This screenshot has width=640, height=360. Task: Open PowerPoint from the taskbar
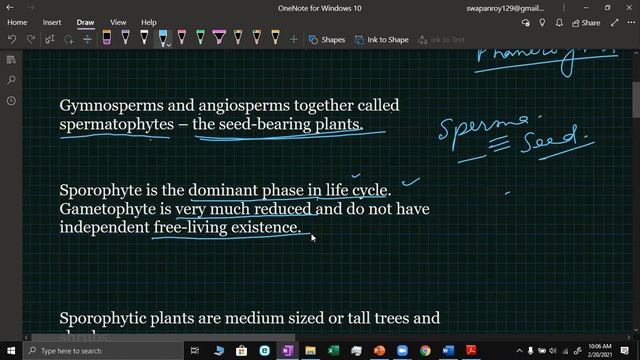coord(379,351)
